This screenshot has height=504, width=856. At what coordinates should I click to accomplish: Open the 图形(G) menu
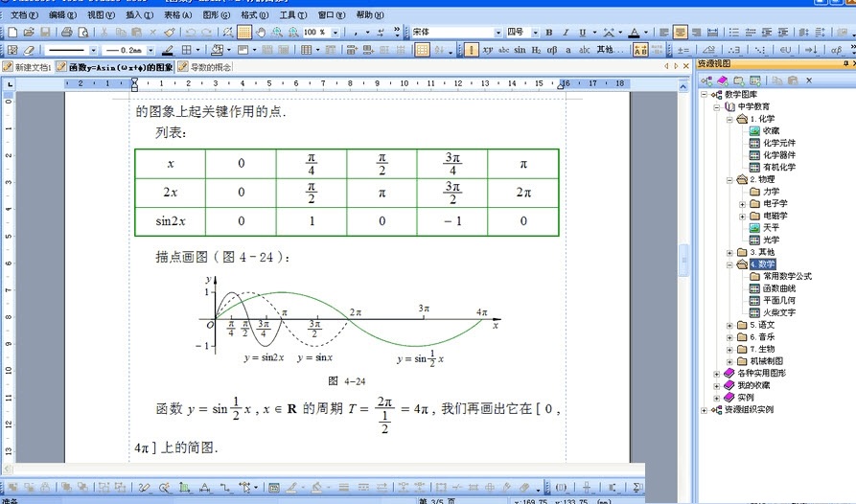tap(217, 14)
